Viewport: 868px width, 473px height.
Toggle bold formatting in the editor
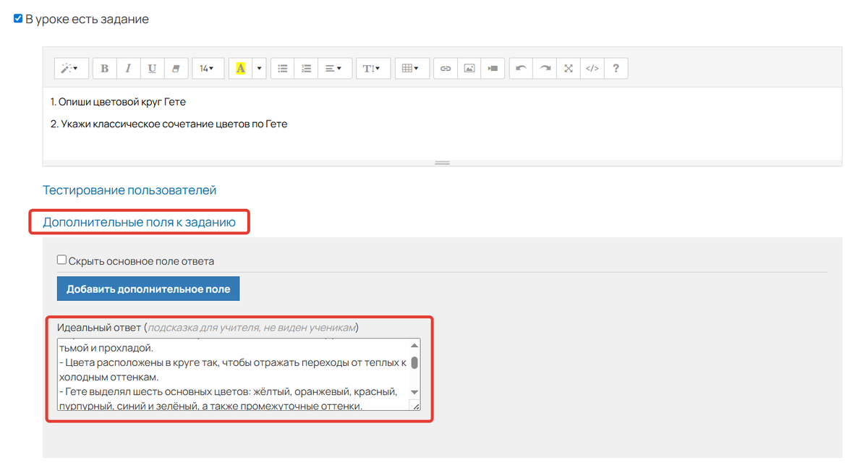pos(105,68)
